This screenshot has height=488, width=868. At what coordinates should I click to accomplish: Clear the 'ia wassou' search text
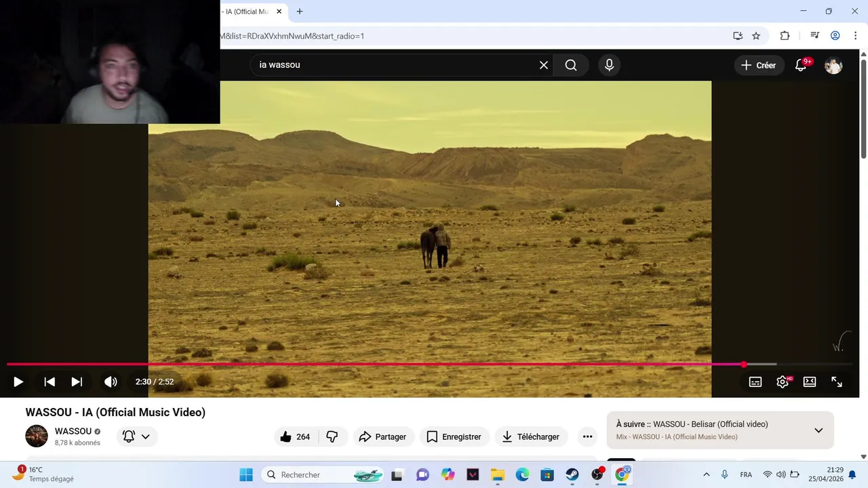click(544, 65)
